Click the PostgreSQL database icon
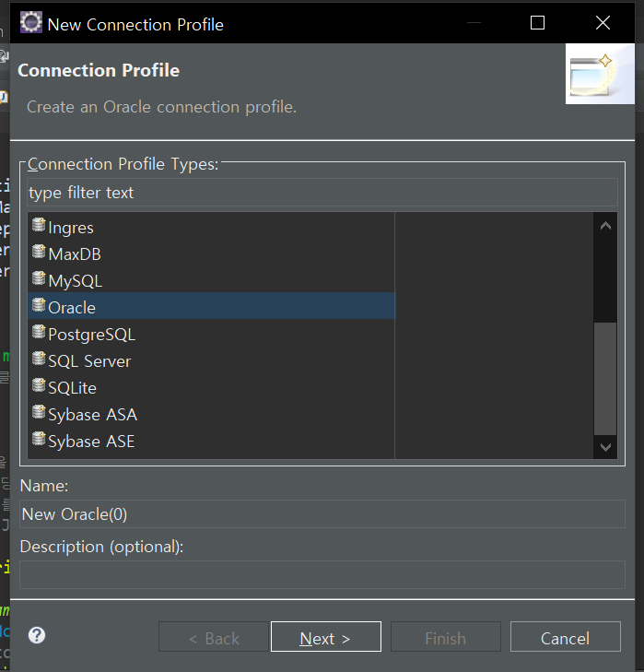Screen dimensions: 644x672 click(x=39, y=332)
